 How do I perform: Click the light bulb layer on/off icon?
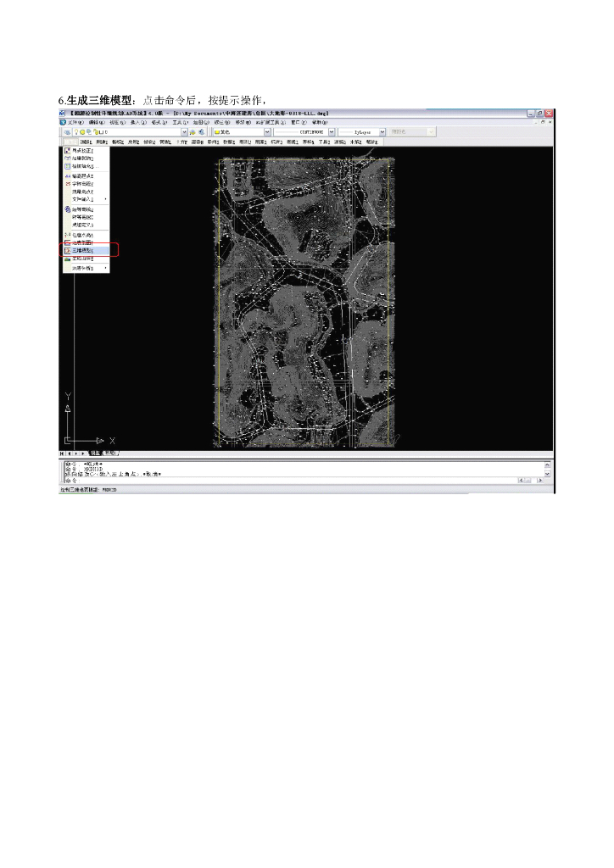coord(76,131)
